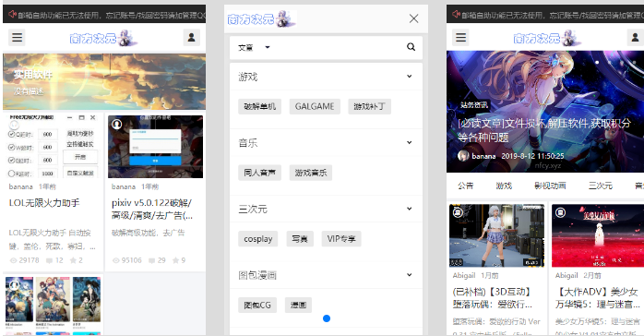Select the VIP专享 tag
The height and width of the screenshot is (336, 644).
pos(341,239)
